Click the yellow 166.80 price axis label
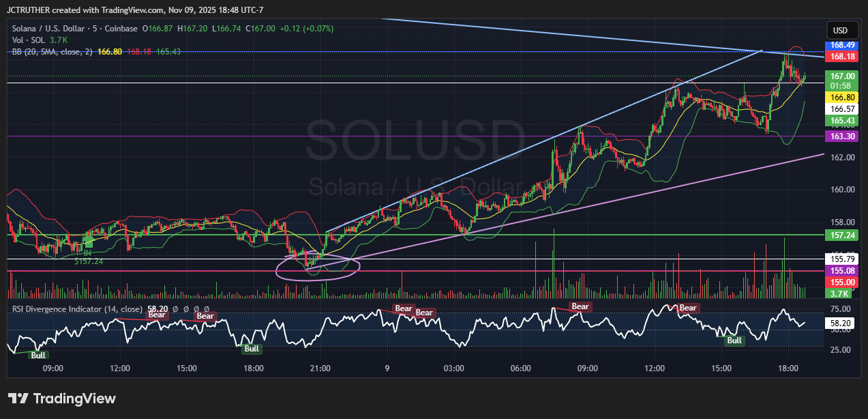The width and height of the screenshot is (868, 419). (x=841, y=98)
